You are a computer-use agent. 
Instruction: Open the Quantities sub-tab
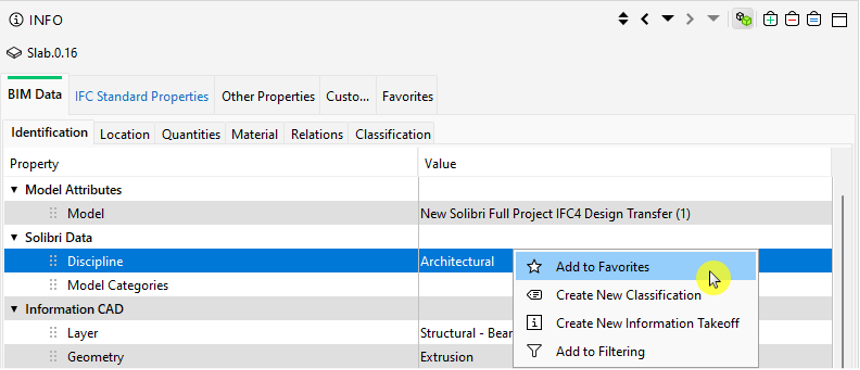tap(191, 134)
